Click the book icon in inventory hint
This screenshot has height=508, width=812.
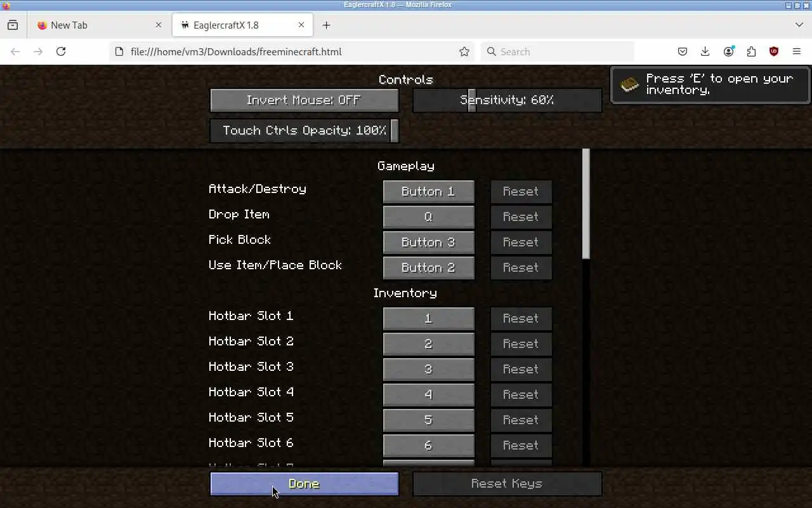click(629, 84)
